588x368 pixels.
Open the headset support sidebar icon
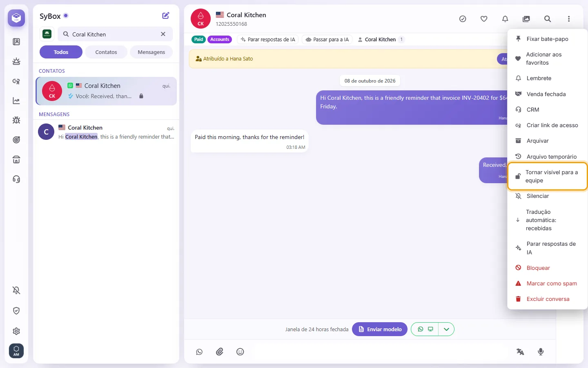(x=16, y=179)
